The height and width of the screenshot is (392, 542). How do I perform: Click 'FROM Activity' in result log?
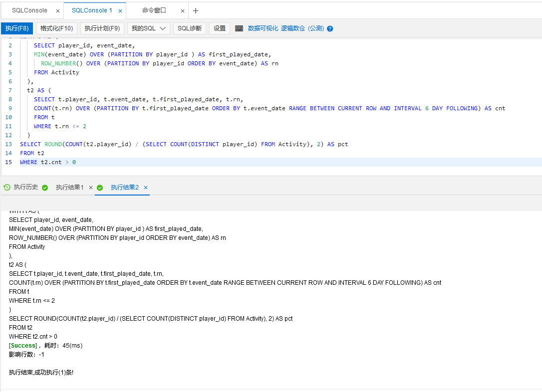[27, 246]
